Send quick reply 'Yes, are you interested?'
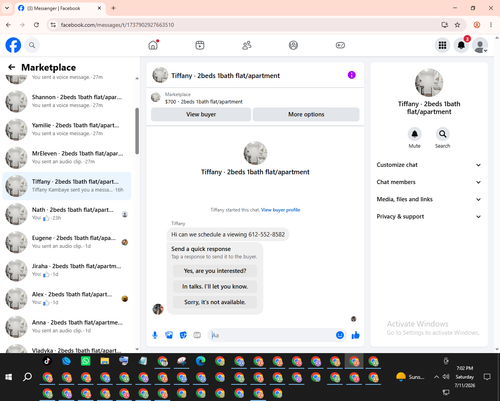500x401 pixels. pos(215,271)
